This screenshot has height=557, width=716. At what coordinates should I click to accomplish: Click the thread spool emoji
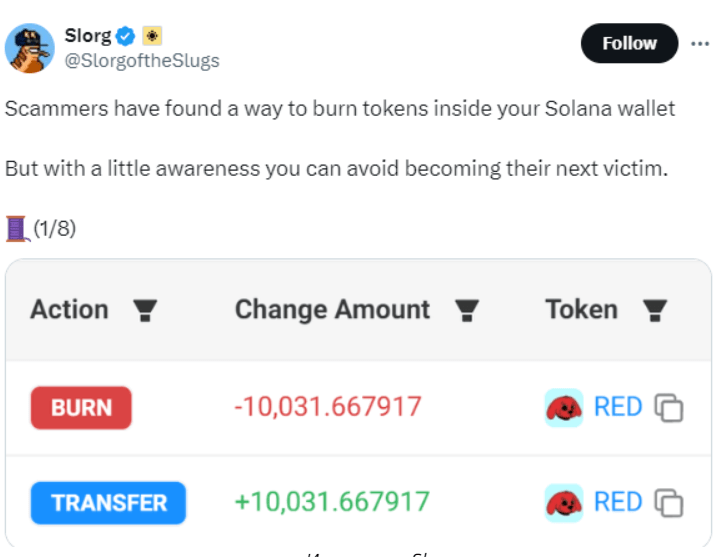(17, 229)
